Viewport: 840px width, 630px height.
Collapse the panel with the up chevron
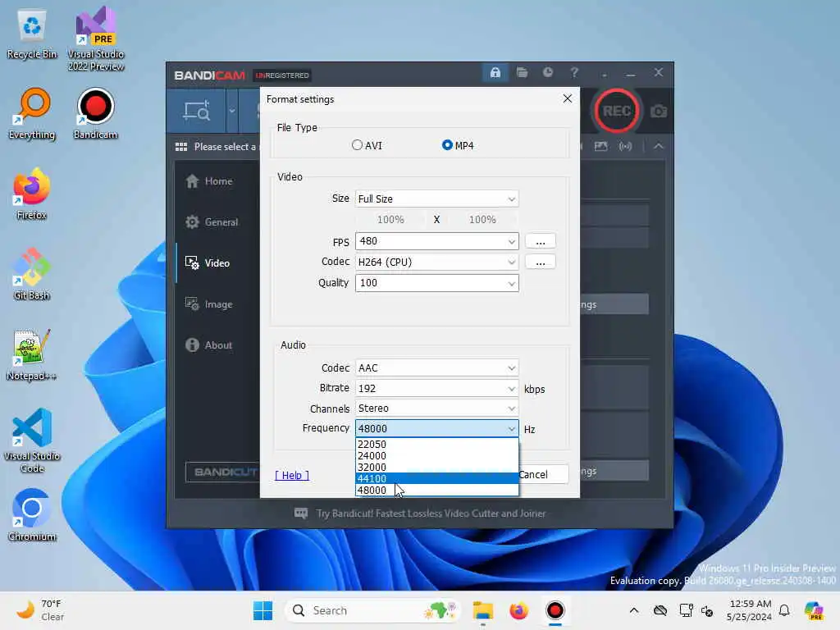tap(659, 146)
